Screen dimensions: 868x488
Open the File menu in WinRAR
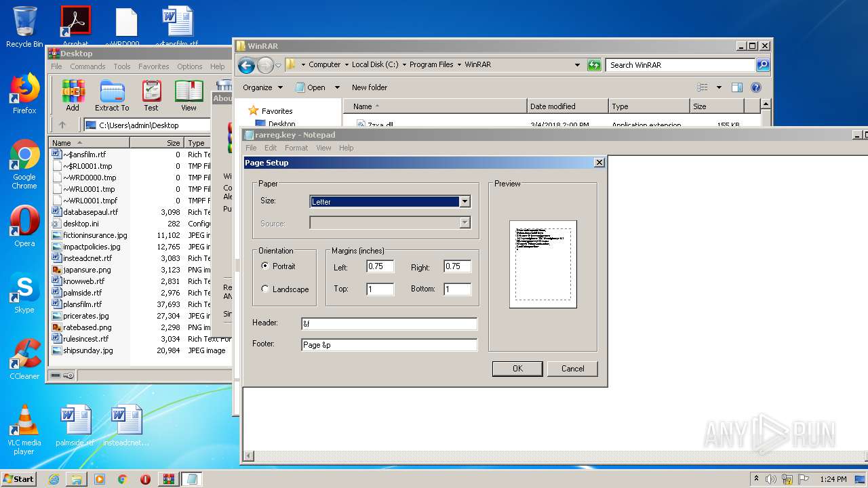point(56,66)
